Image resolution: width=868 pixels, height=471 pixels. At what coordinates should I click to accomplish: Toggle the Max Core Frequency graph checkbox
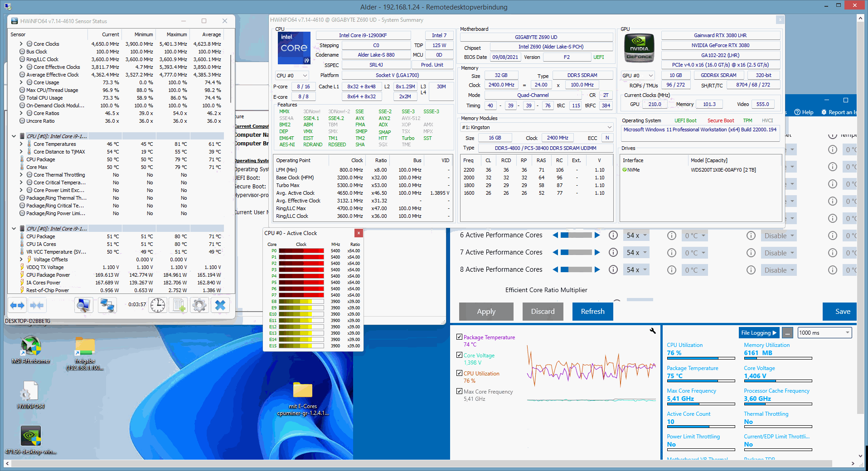(x=459, y=391)
